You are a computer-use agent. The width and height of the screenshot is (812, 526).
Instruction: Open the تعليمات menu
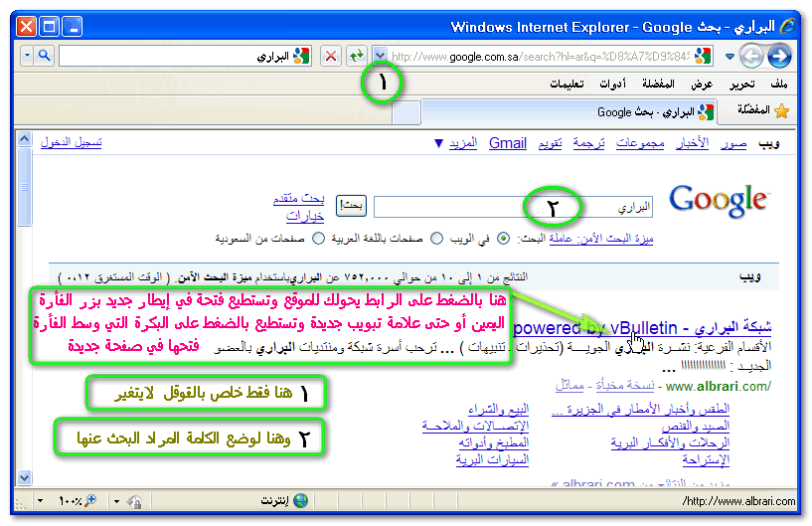pos(567,84)
